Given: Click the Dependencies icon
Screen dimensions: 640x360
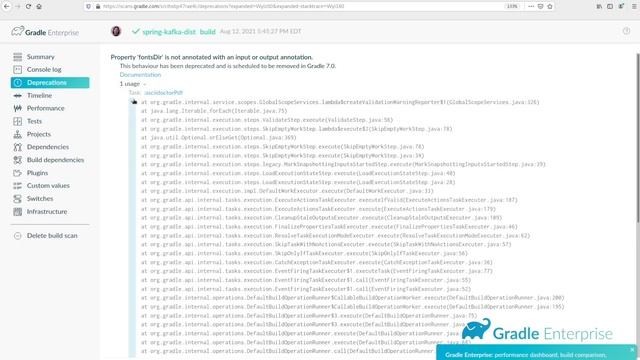Looking at the screenshot, I should click(18, 147).
